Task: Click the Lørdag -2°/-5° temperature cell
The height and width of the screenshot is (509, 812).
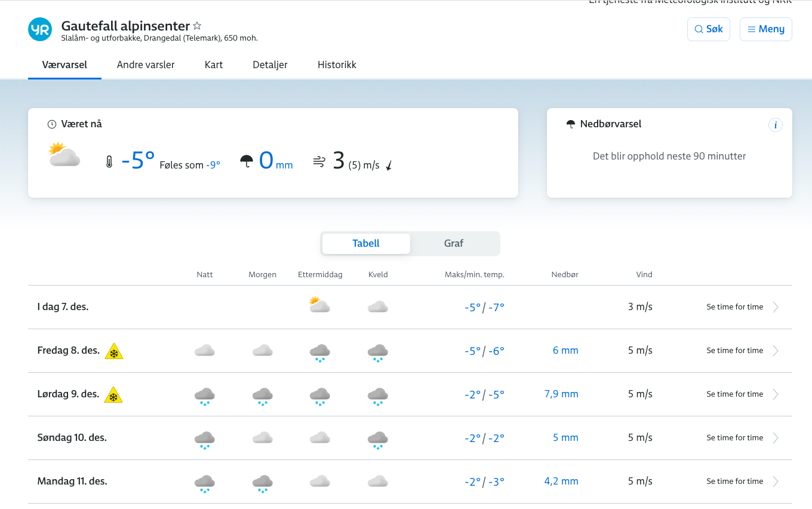Action: click(484, 395)
